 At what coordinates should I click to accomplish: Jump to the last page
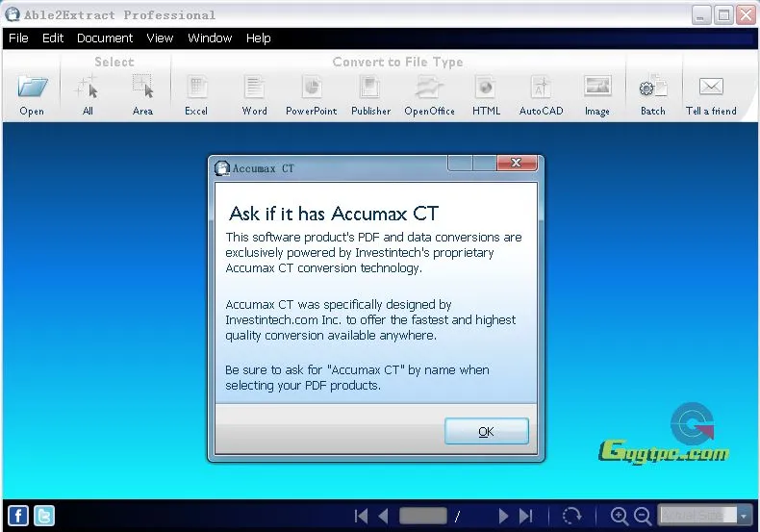(525, 516)
